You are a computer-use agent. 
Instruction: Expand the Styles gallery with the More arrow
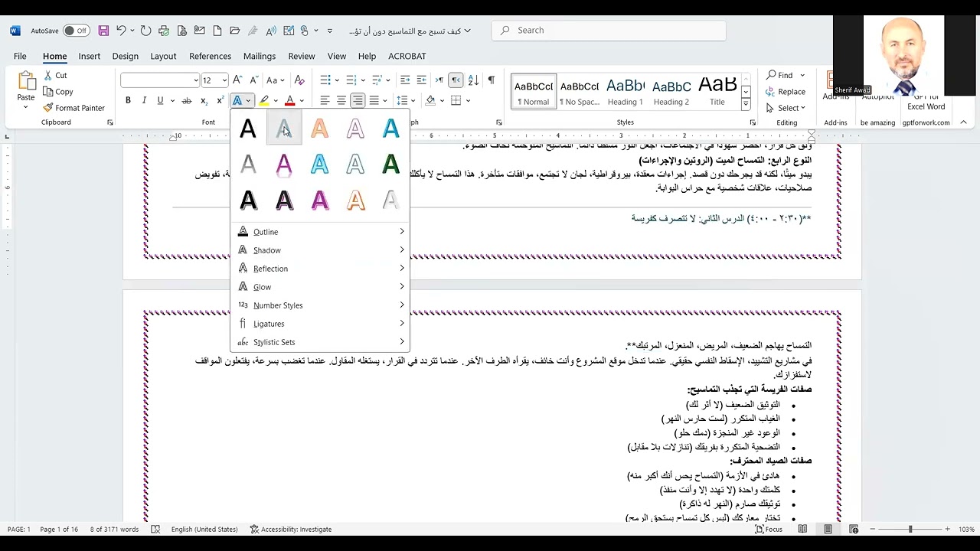[746, 104]
